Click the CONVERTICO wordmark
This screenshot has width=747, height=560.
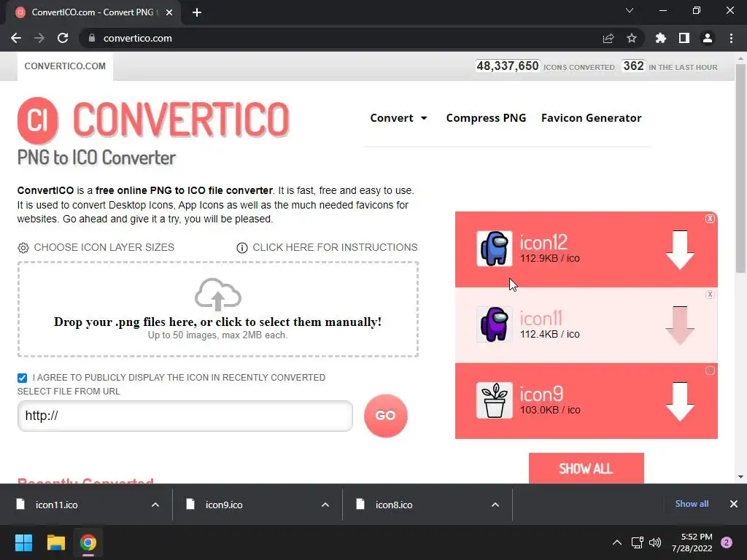(x=181, y=120)
